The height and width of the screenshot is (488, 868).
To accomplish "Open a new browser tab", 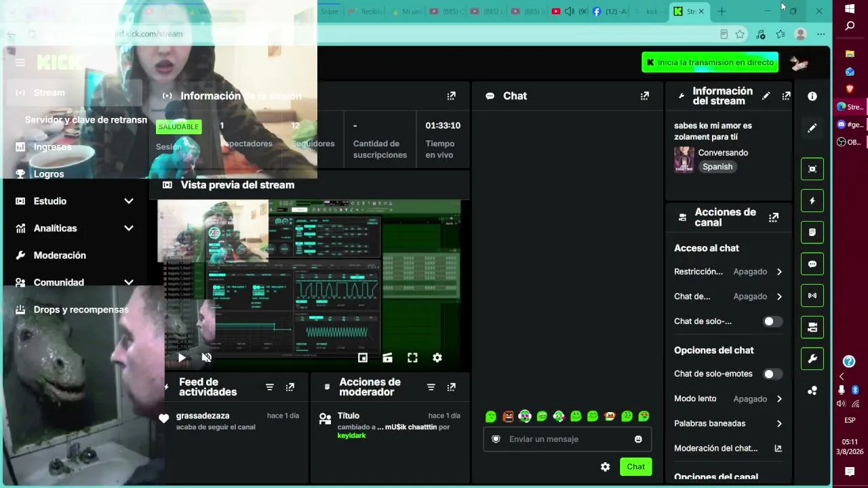I will tap(722, 12).
